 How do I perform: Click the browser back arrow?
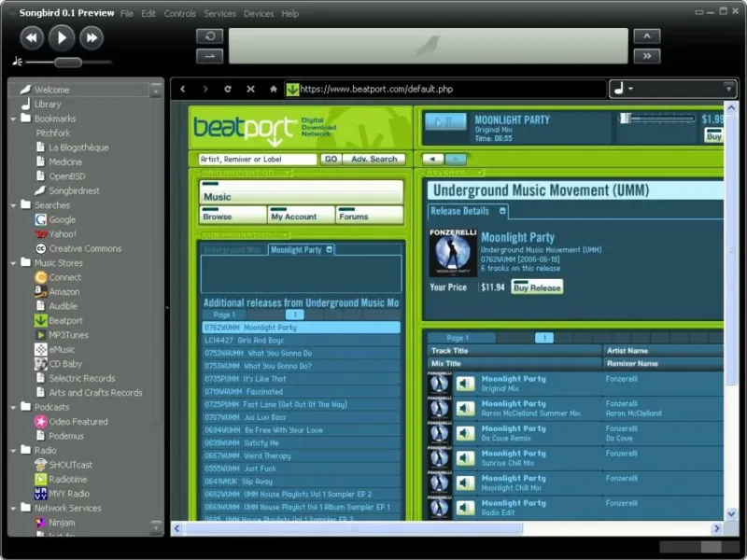click(183, 89)
